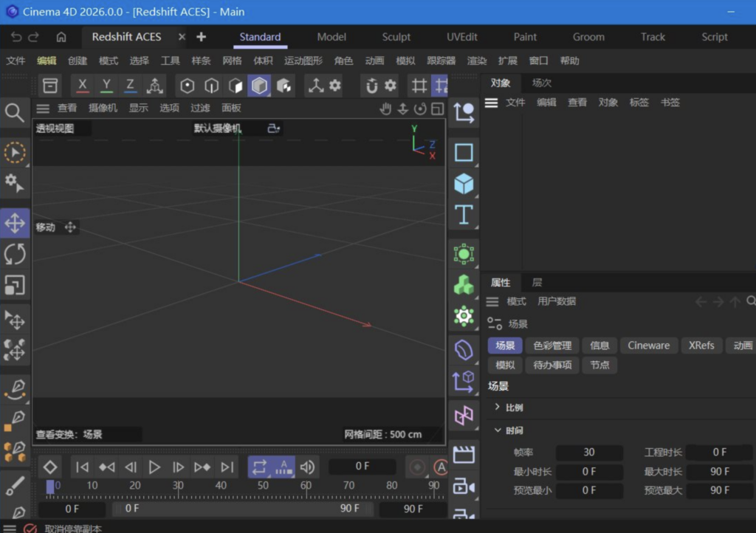This screenshot has width=756, height=533.
Task: Click the Undo arrow
Action: coord(16,37)
